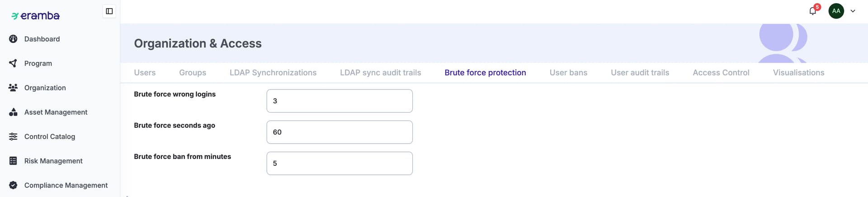Viewport: 868px width, 197px height.
Task: Click the Compliance Management badge icon
Action: point(13,185)
